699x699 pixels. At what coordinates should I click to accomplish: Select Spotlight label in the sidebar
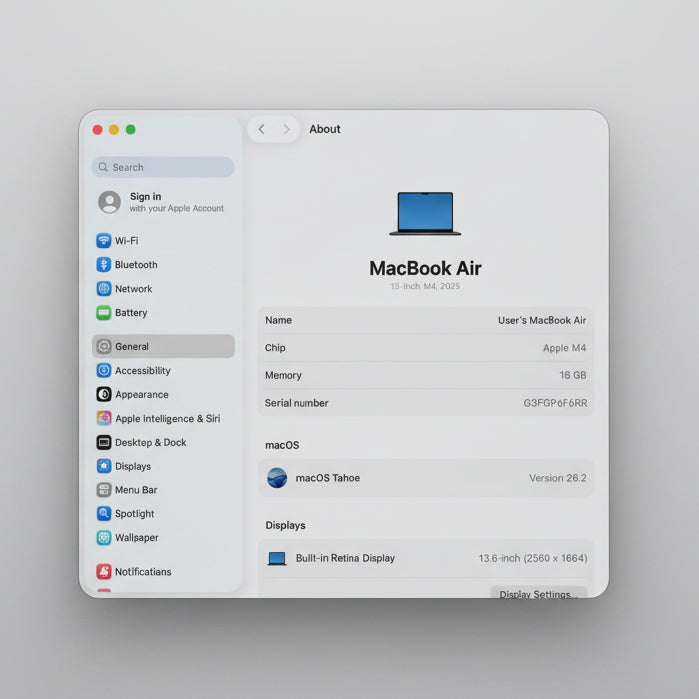134,514
